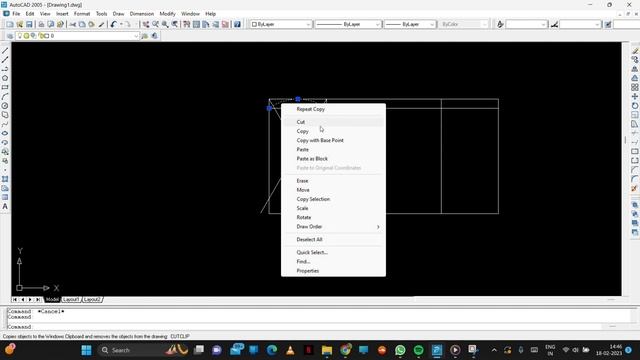Open the Format menu
This screenshot has width=640, height=360.
click(82, 14)
